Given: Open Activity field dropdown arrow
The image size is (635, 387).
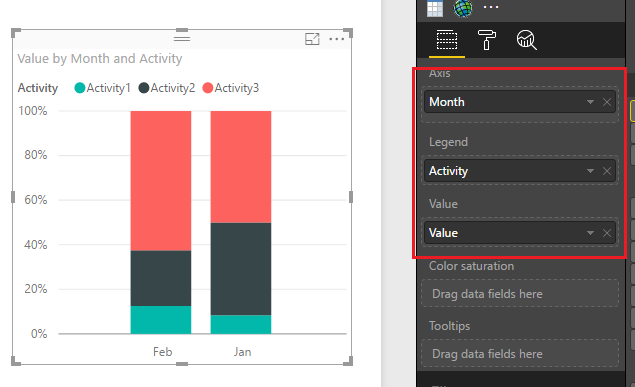Looking at the screenshot, I should pos(590,171).
